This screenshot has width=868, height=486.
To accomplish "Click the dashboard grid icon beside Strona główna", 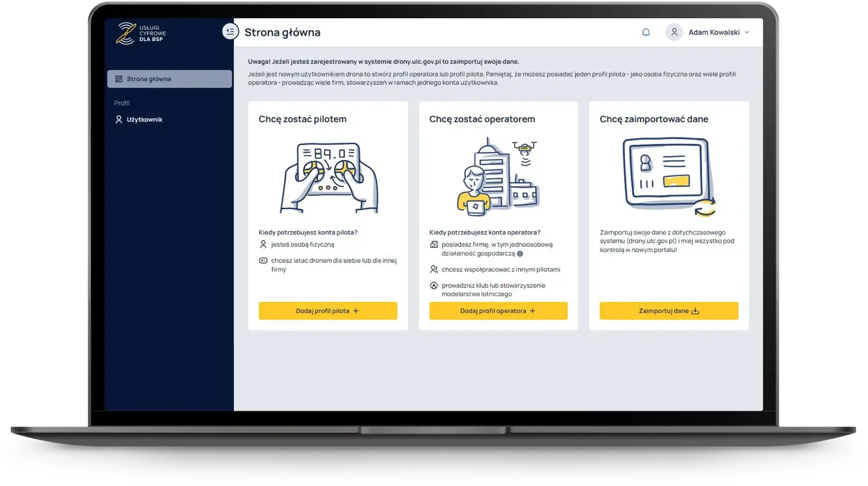I will 119,78.
